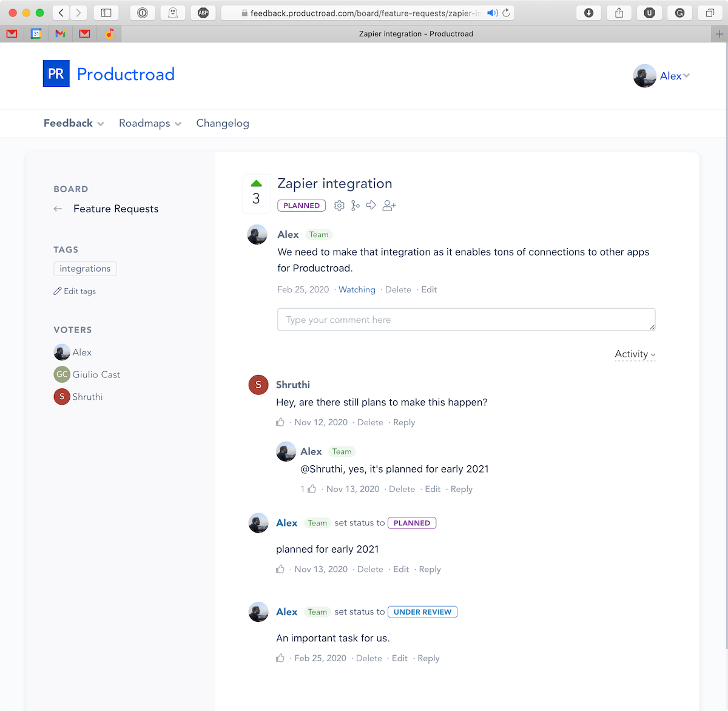This screenshot has width=728, height=711.
Task: Expand the Feedback dropdown menu
Action: [x=73, y=123]
